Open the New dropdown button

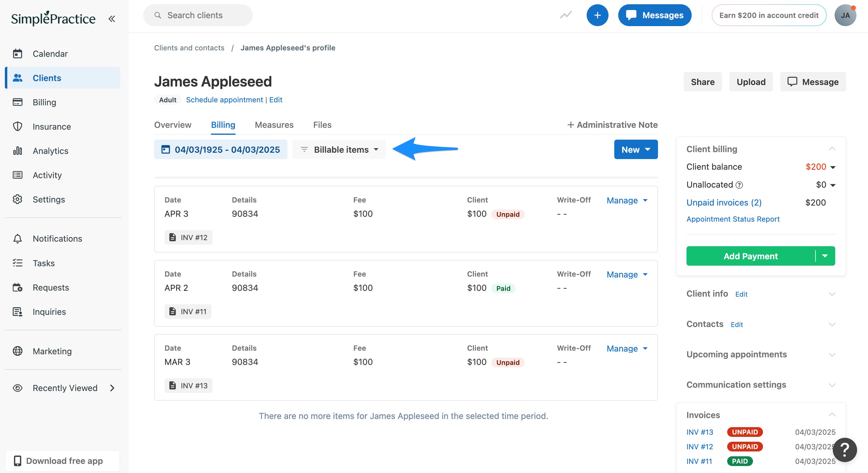pyautogui.click(x=636, y=149)
